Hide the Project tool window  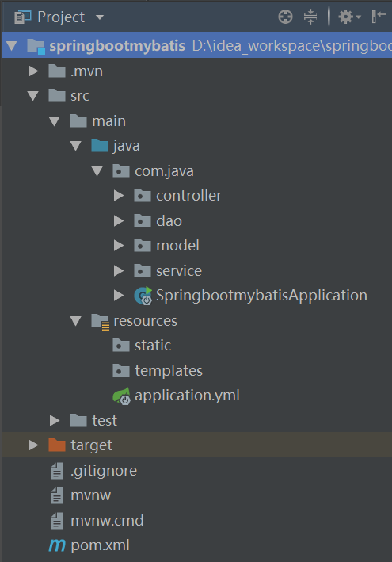pos(379,17)
